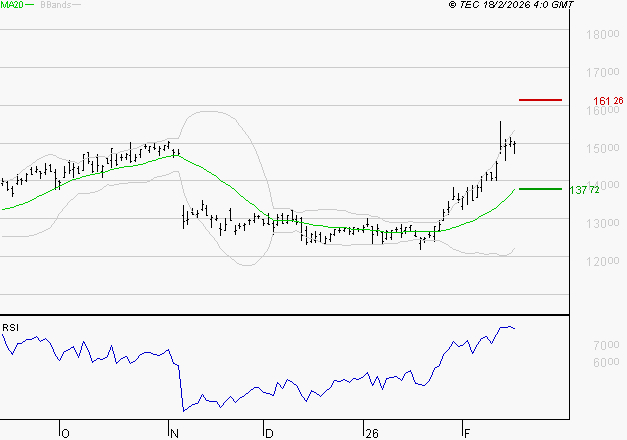
Task: Click the 26 year marker on time axis
Action: (371, 433)
